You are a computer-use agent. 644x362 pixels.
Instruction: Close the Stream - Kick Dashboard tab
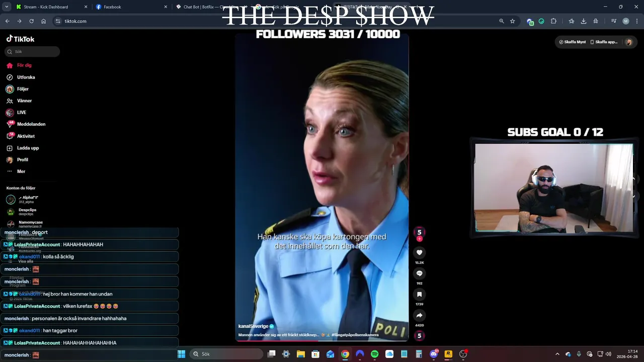click(x=86, y=7)
